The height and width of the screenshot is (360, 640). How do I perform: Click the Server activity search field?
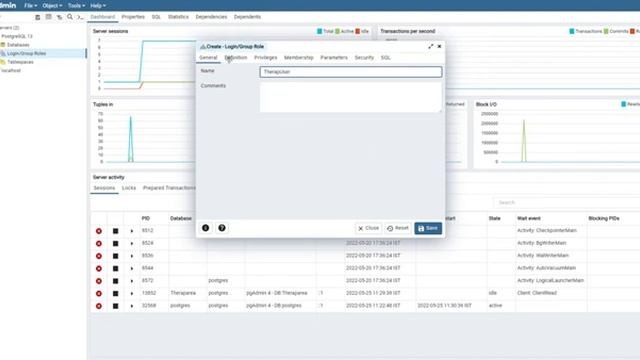pos(567,202)
